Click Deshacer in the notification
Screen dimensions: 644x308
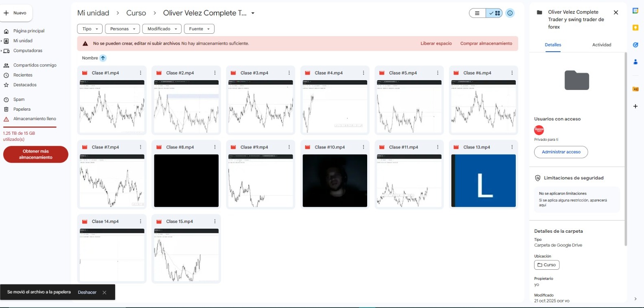pyautogui.click(x=87, y=292)
